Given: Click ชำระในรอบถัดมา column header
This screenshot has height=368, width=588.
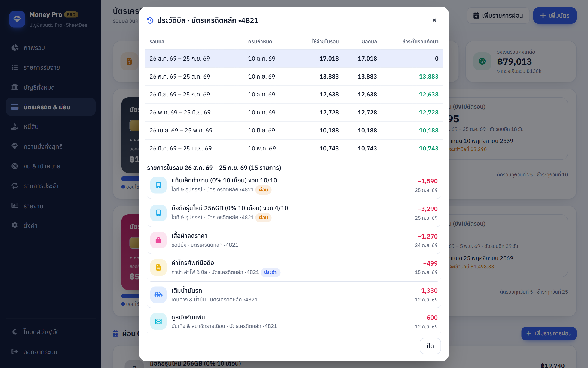Looking at the screenshot, I should pos(420,41).
